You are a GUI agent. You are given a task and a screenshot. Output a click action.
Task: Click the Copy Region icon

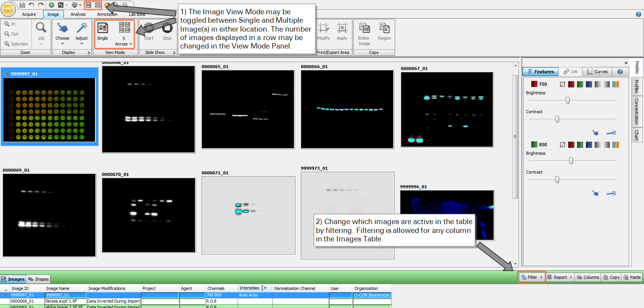[x=384, y=28]
